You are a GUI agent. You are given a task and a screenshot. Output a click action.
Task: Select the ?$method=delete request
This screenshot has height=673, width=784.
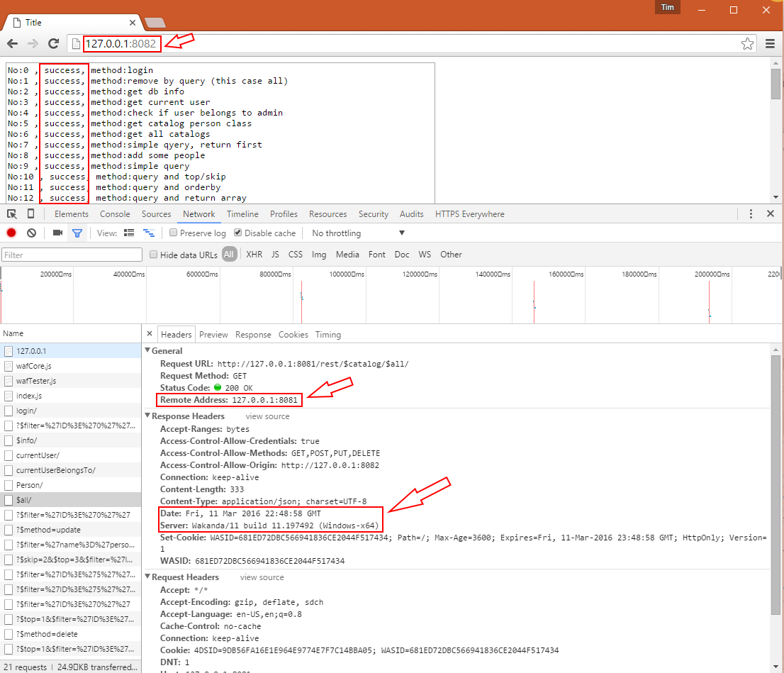coord(70,634)
